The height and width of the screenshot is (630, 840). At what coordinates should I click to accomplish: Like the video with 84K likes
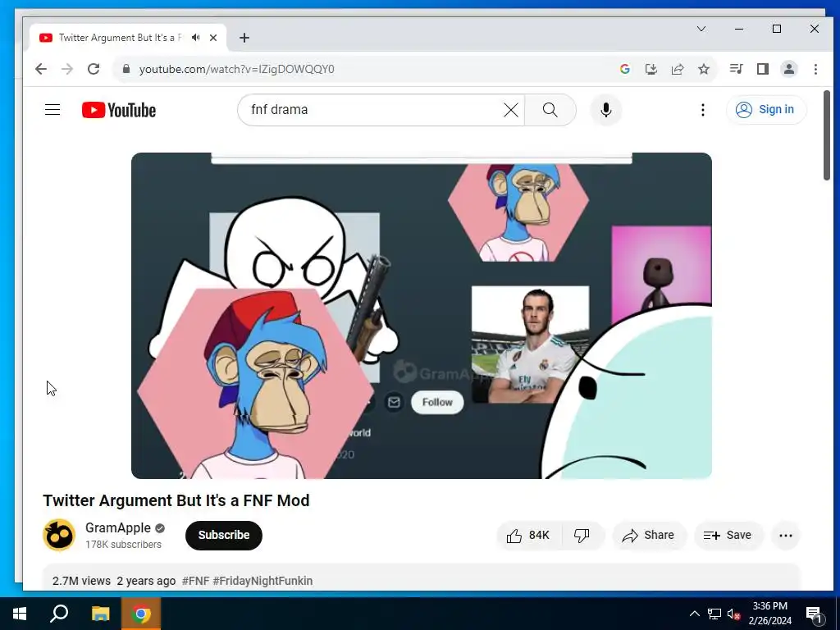tap(529, 535)
